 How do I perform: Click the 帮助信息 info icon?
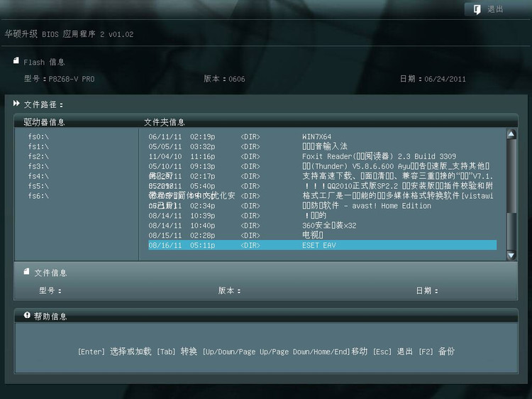coord(26,315)
